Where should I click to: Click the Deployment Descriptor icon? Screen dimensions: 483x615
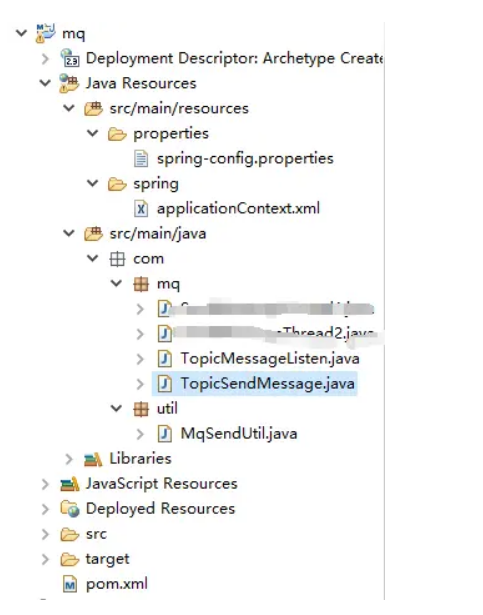(70, 58)
